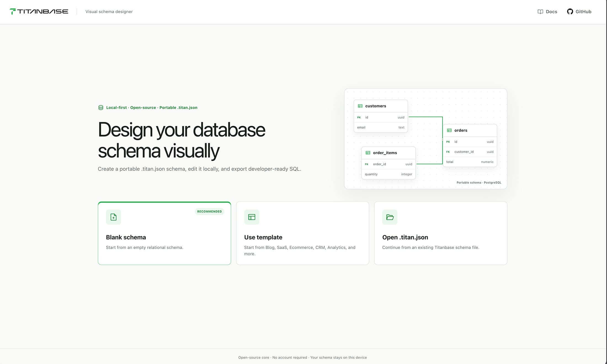Click the 'quantity' column in order_items
607x364 pixels.
coord(371,174)
